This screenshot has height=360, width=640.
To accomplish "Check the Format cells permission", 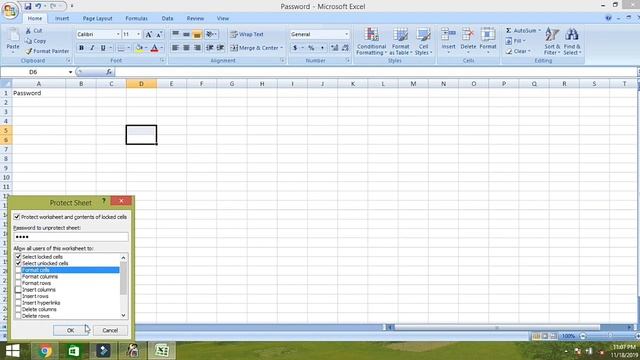I will 18,270.
